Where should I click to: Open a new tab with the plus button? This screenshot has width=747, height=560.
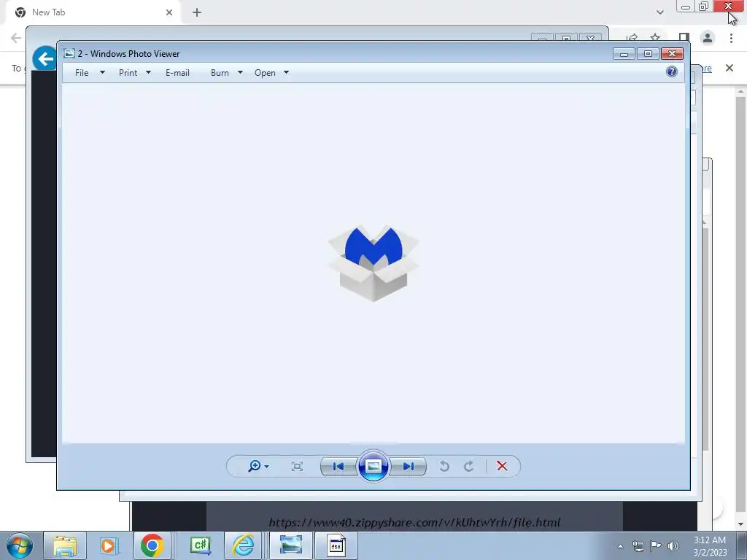pos(197,12)
